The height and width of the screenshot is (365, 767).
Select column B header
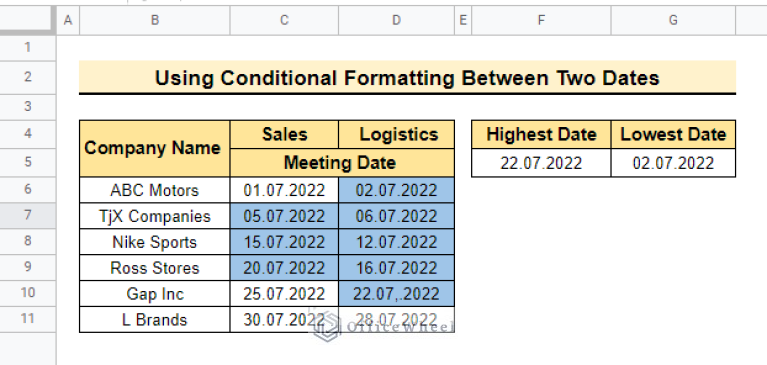click(x=155, y=20)
